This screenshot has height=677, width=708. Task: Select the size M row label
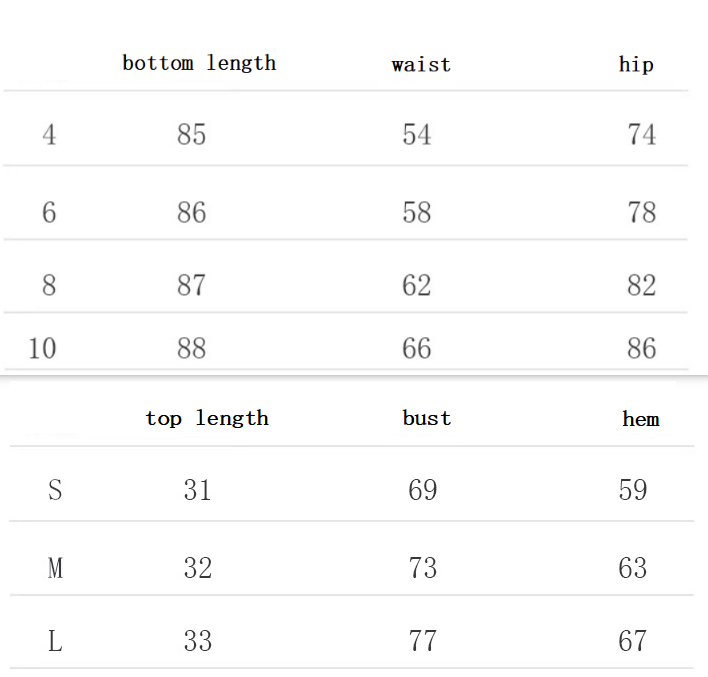point(55,568)
